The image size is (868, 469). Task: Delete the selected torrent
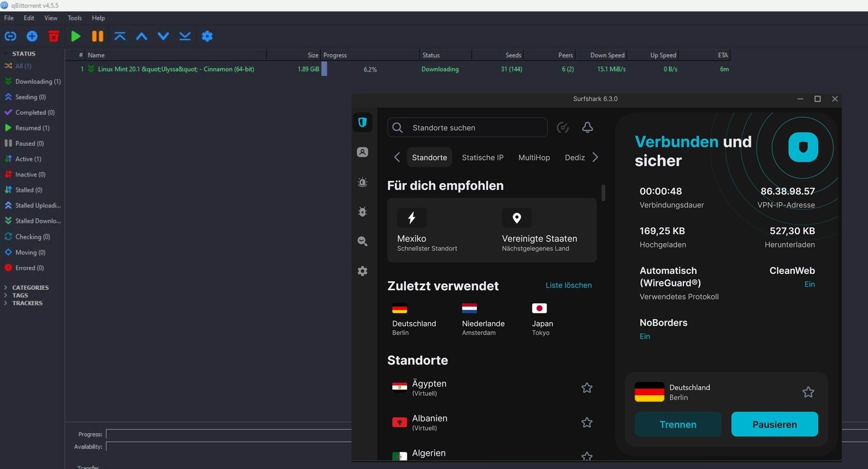point(53,36)
